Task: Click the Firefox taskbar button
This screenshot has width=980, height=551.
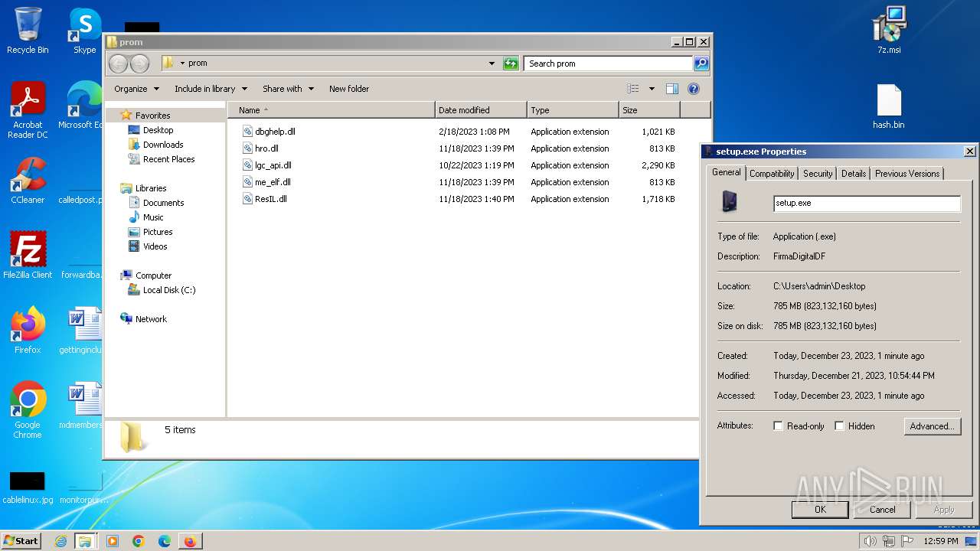Action: pyautogui.click(x=190, y=541)
